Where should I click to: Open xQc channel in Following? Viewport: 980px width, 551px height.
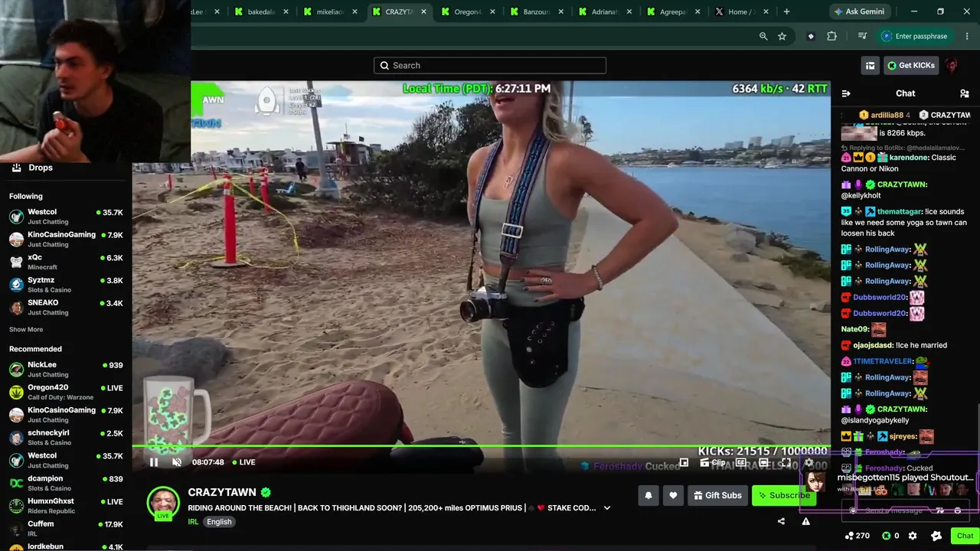coord(66,262)
